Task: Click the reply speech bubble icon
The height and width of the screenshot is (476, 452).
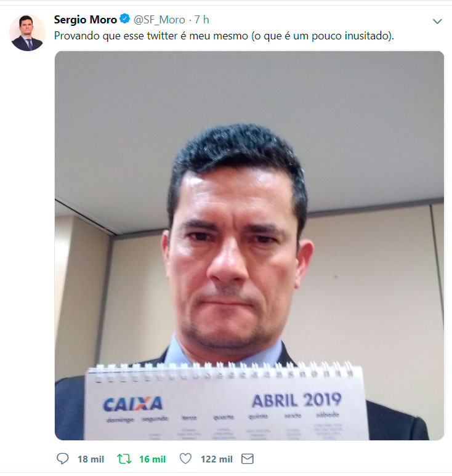Action: tap(63, 459)
